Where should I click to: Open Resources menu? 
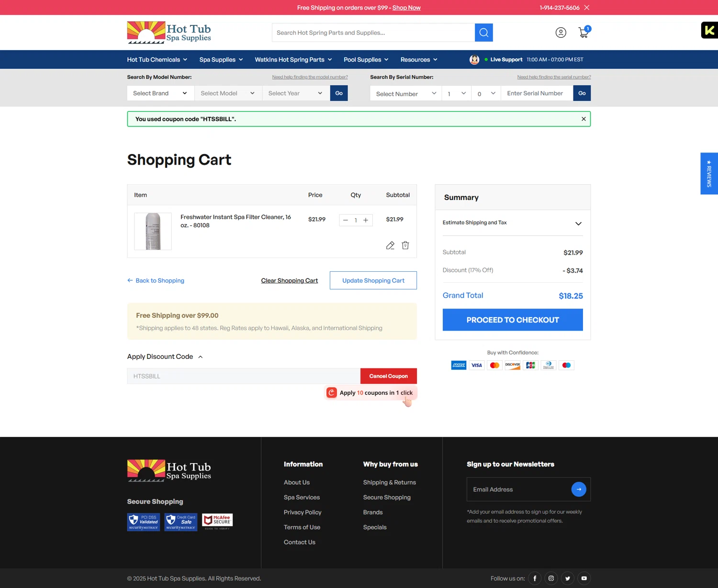pyautogui.click(x=419, y=60)
